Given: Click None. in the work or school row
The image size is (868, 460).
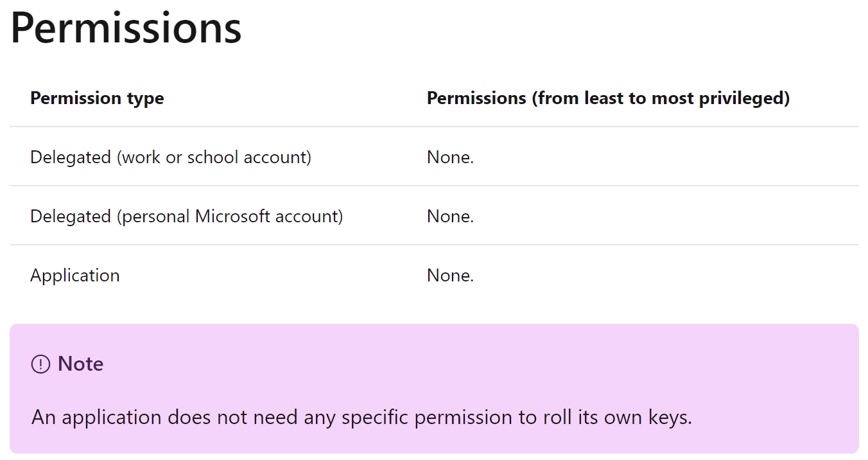Looking at the screenshot, I should [x=450, y=157].
